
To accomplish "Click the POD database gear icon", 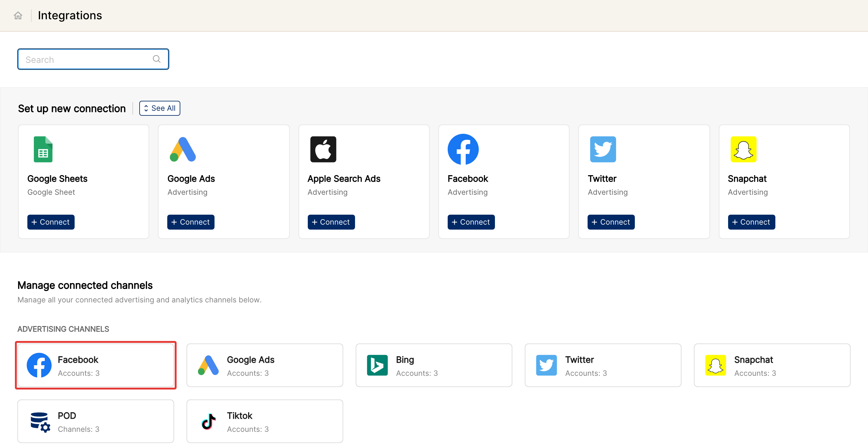I will point(40,422).
